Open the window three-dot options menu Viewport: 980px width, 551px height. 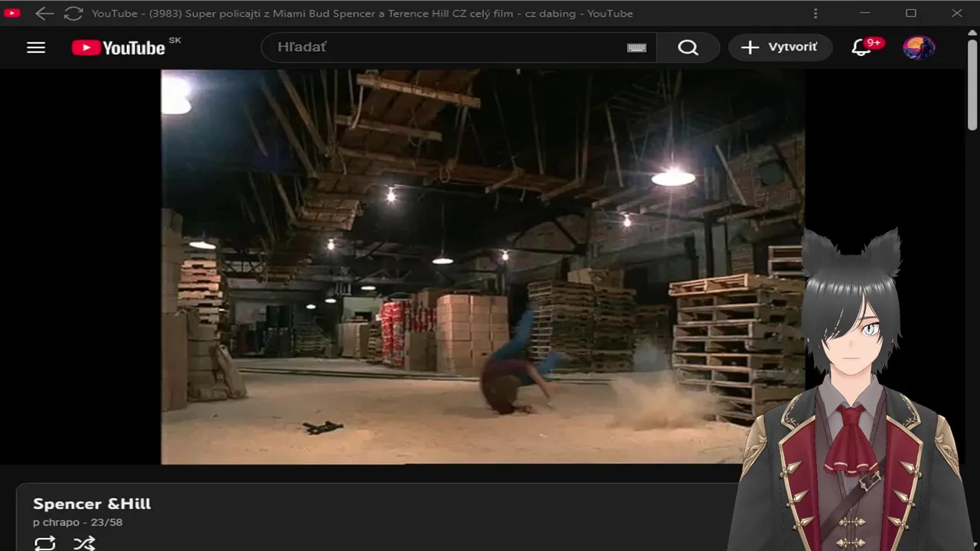tap(815, 13)
